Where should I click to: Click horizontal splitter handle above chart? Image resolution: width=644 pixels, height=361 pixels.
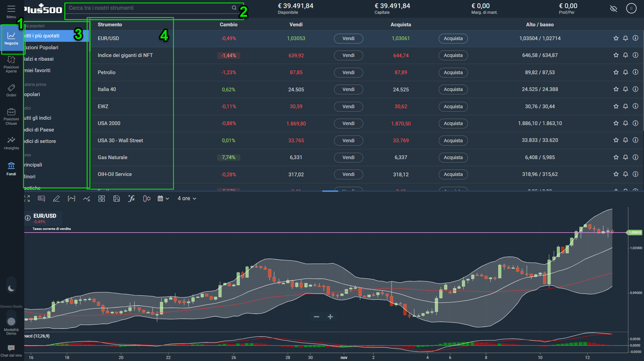(330, 191)
